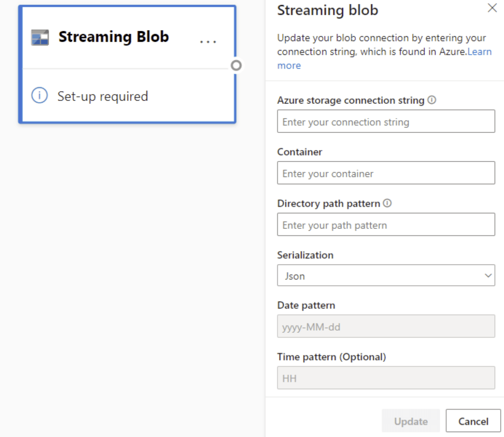
Task: Click the Set-up required status row
Action: tap(103, 95)
